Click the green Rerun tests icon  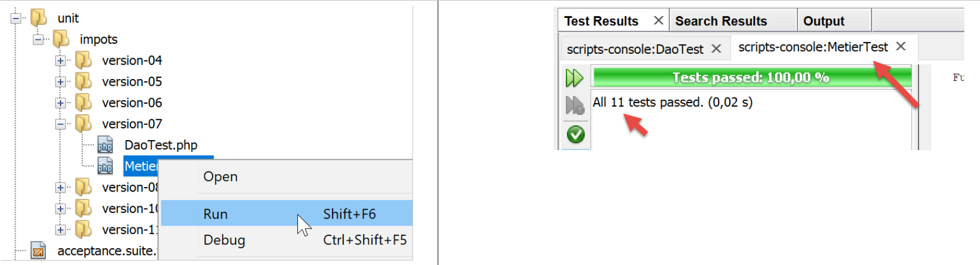point(574,78)
